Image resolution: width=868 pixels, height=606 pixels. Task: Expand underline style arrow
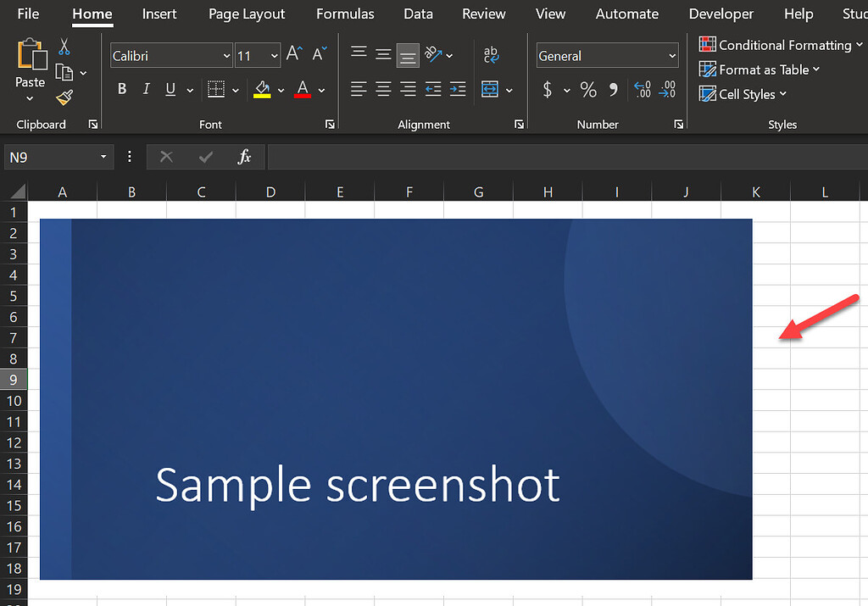190,90
